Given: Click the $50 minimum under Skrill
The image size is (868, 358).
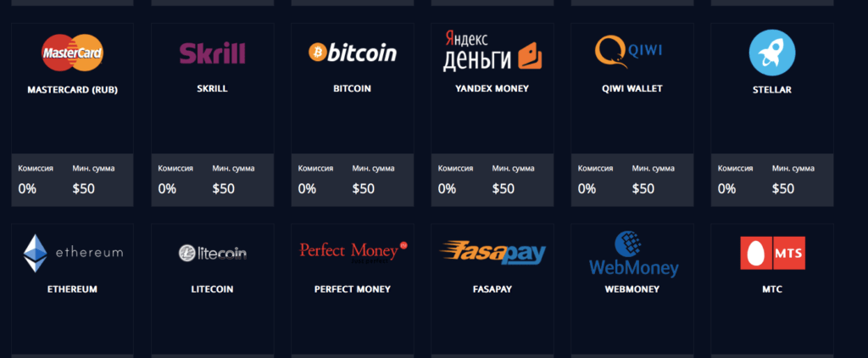Looking at the screenshot, I should pos(225,188).
